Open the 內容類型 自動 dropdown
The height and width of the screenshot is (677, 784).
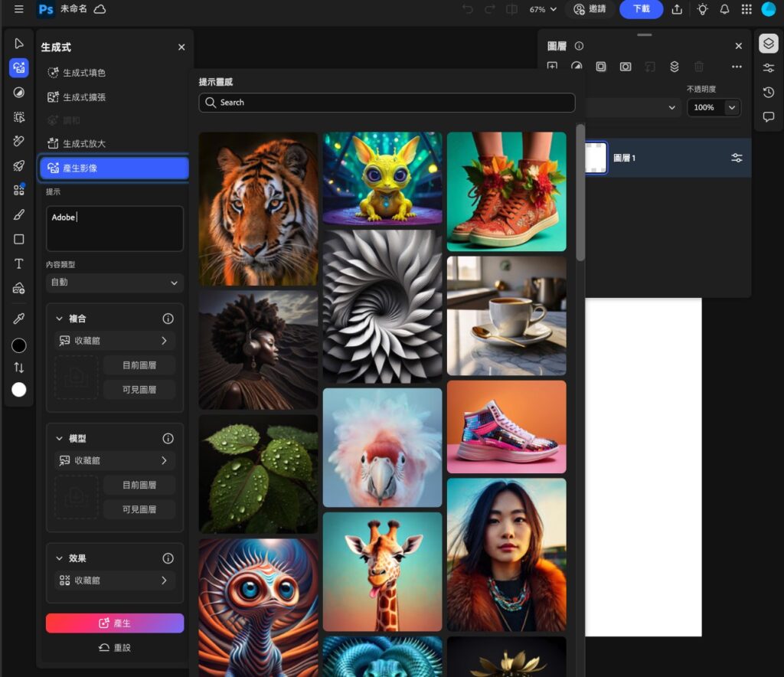point(114,283)
